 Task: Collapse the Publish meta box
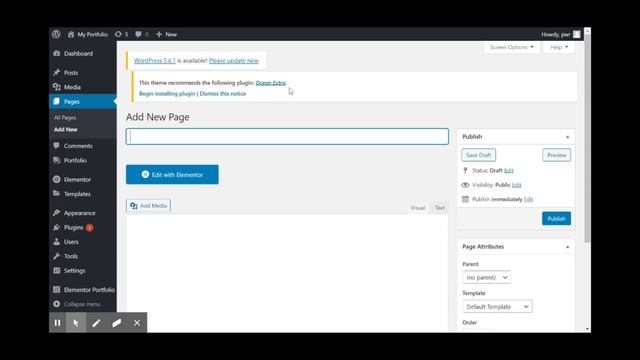click(567, 137)
